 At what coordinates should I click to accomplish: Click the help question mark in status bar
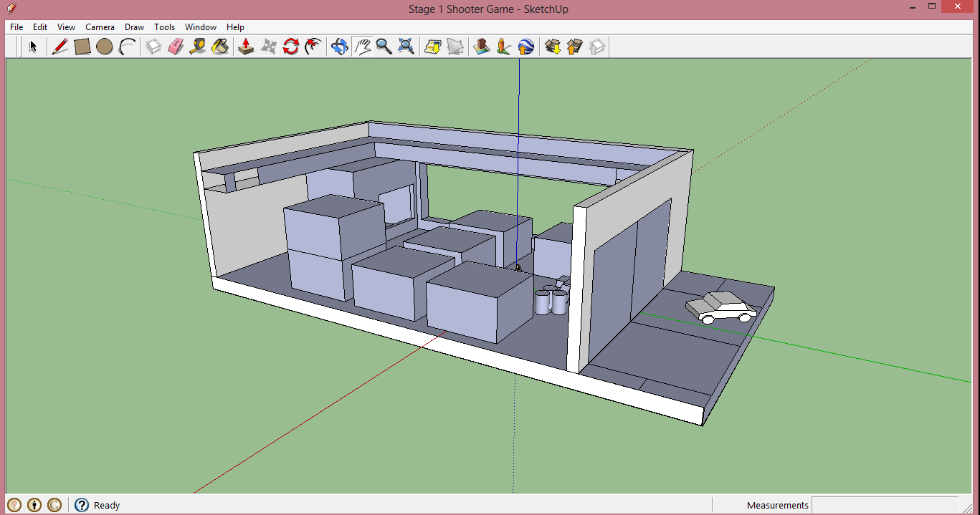pyautogui.click(x=81, y=505)
